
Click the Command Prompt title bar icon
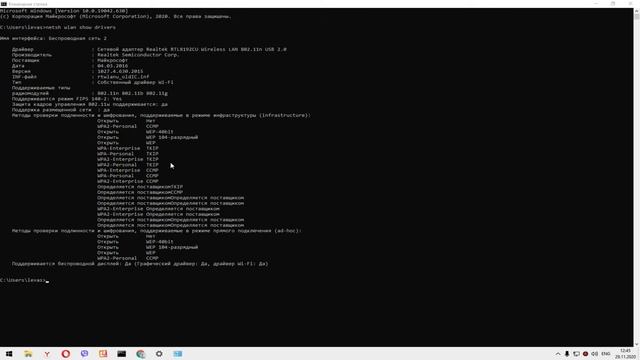click(x=4, y=4)
